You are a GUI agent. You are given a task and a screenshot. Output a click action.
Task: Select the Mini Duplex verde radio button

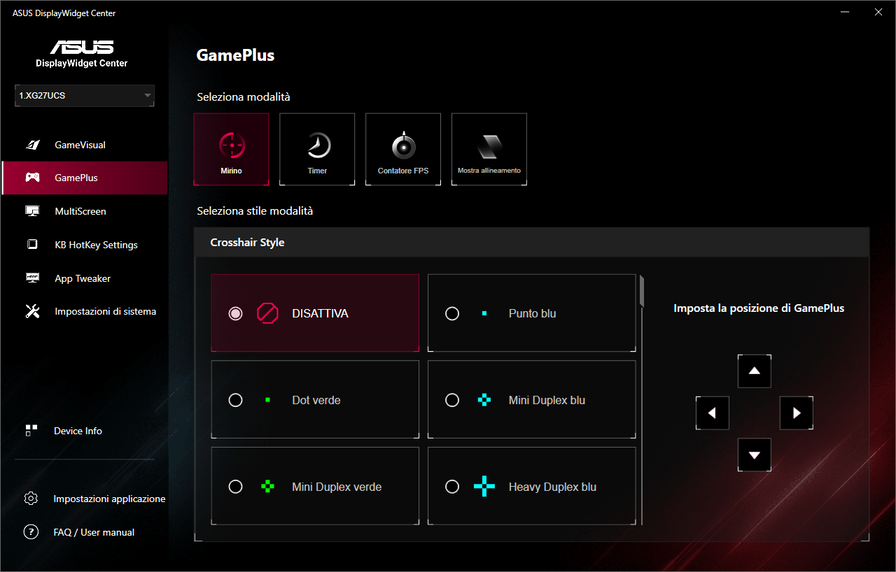click(235, 487)
